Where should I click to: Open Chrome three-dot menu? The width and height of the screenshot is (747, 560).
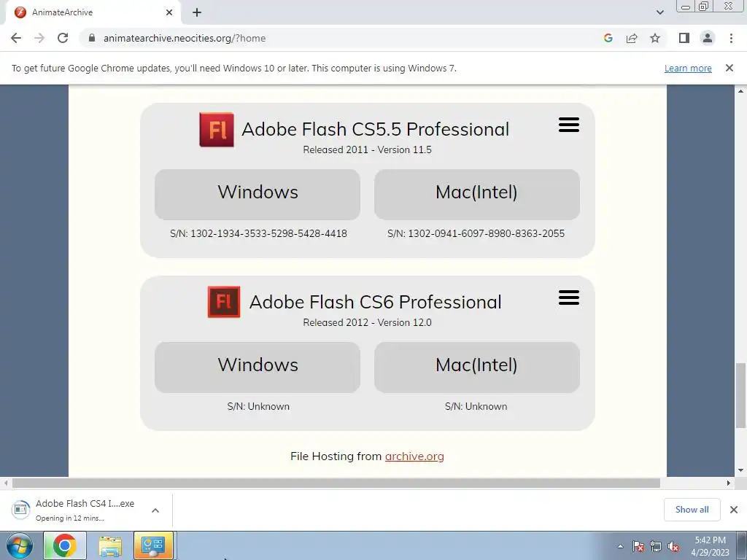tap(731, 38)
